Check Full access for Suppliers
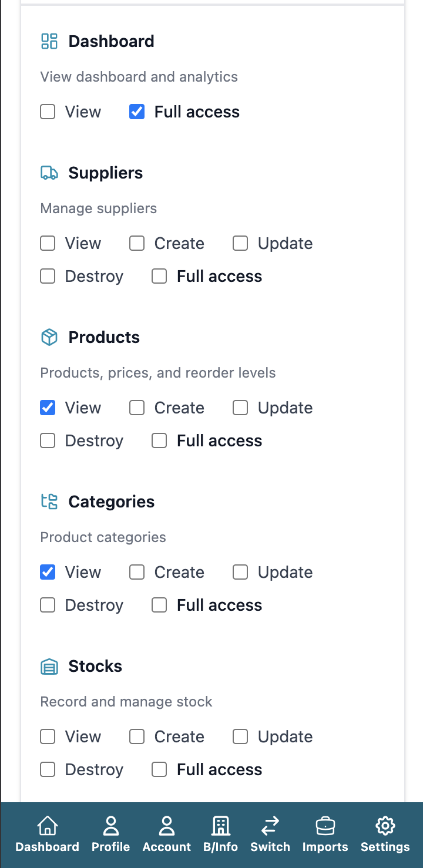Screen dimensions: 423x868 (159, 276)
